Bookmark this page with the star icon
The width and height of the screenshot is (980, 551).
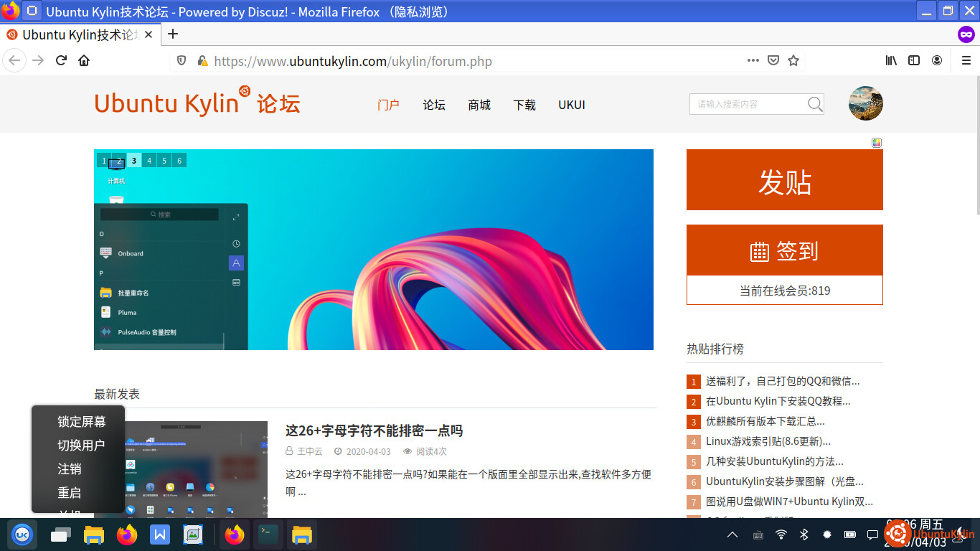(793, 61)
